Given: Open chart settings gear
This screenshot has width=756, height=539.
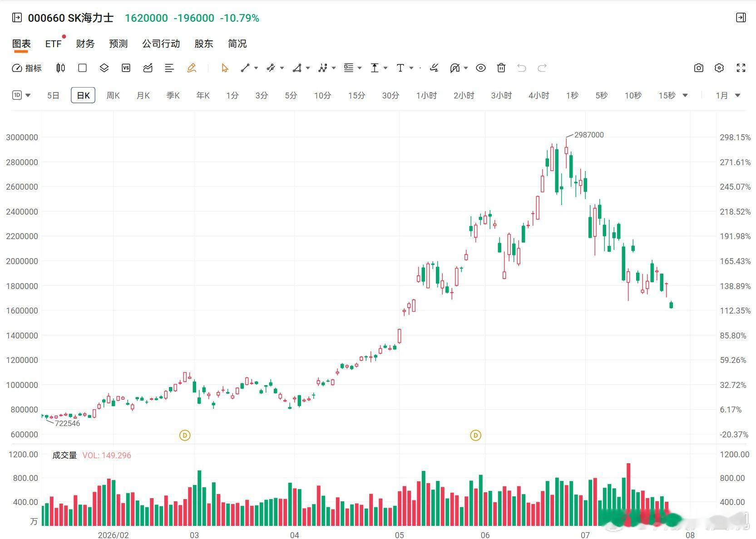Looking at the screenshot, I should click(x=719, y=68).
